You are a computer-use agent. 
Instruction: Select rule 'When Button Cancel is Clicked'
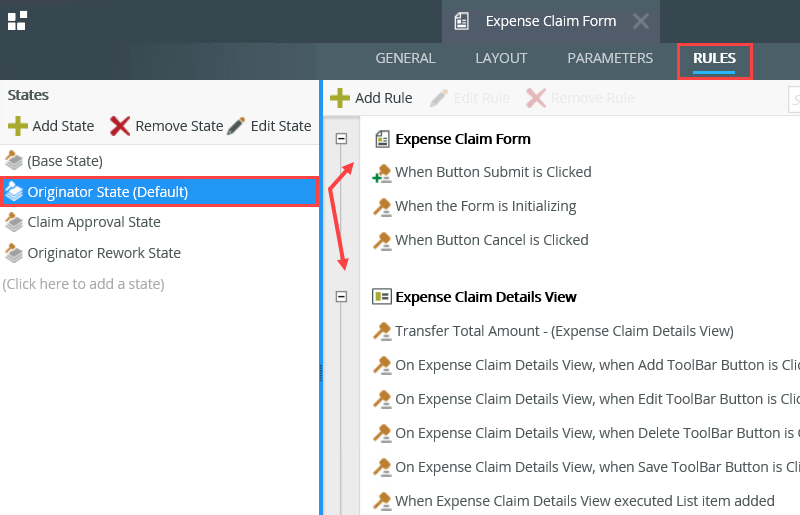tap(492, 240)
